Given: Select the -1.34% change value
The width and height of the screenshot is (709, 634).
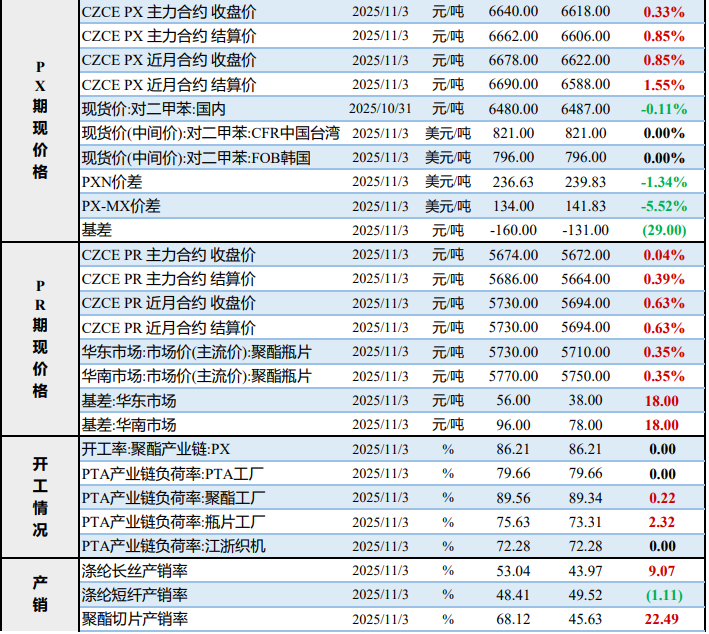Looking at the screenshot, I should (x=664, y=182).
